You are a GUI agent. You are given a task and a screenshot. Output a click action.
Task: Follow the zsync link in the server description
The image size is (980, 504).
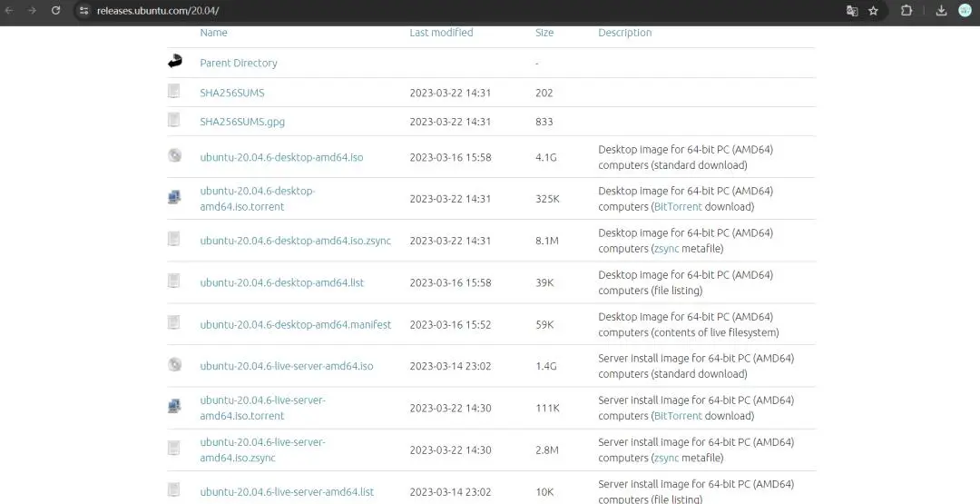pos(666,458)
